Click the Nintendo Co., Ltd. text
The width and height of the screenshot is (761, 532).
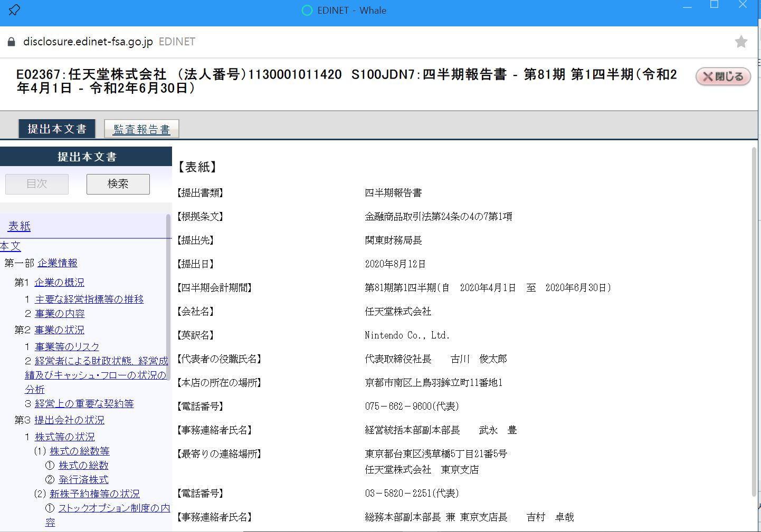click(x=407, y=335)
